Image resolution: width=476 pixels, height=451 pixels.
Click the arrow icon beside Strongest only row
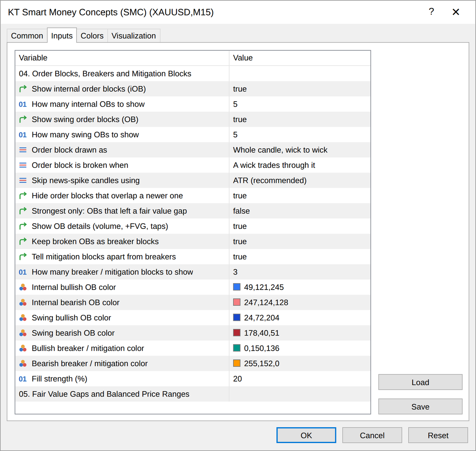click(23, 211)
